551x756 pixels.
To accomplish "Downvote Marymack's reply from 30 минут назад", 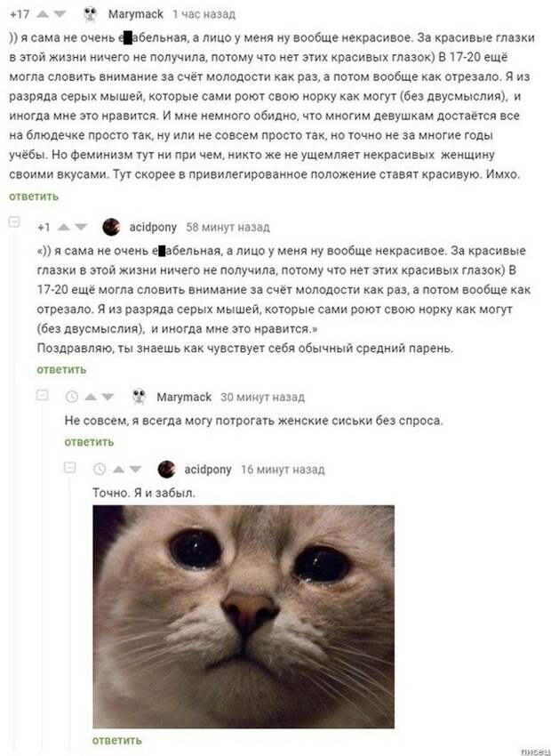I will point(108,397).
